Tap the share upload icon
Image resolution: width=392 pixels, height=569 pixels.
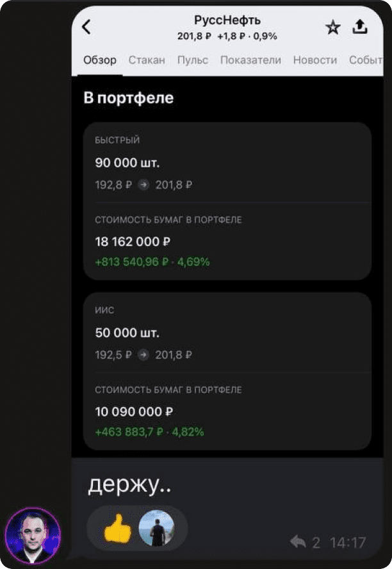pyautogui.click(x=360, y=26)
